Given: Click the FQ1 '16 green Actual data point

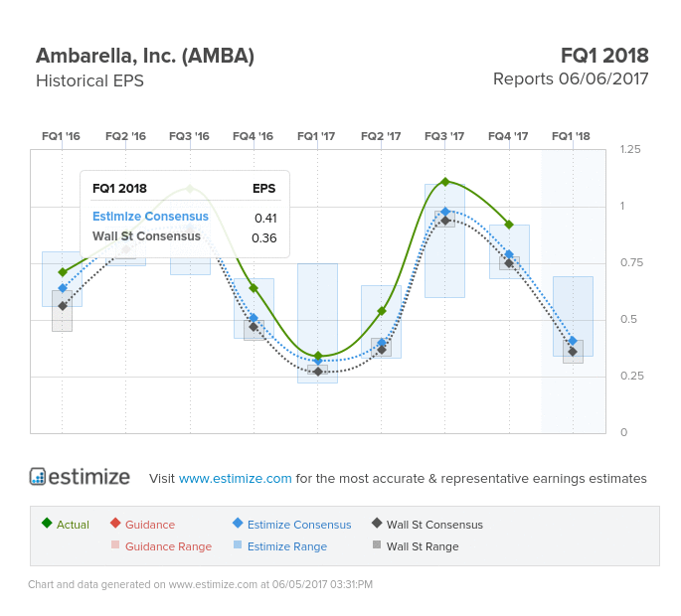Looking at the screenshot, I should [63, 272].
